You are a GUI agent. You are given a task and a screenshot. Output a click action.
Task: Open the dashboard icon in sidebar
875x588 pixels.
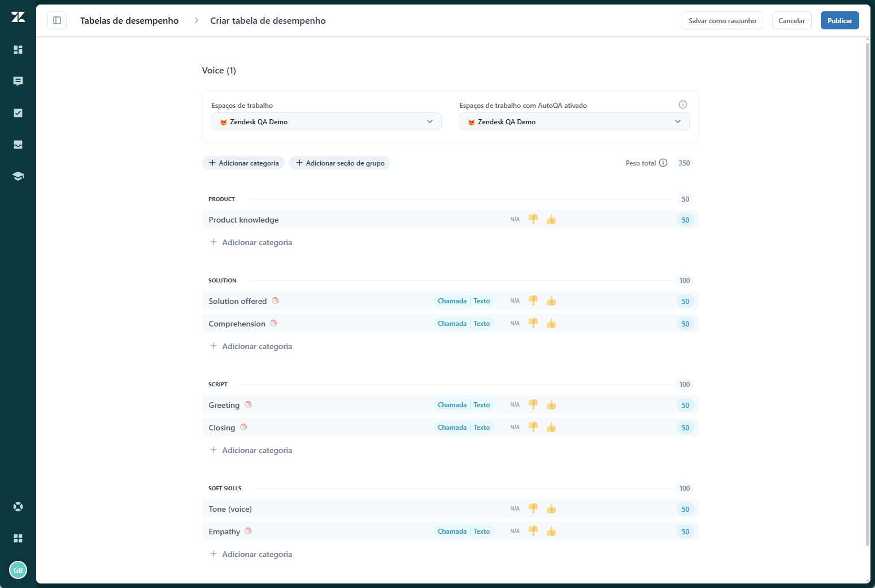pos(18,50)
